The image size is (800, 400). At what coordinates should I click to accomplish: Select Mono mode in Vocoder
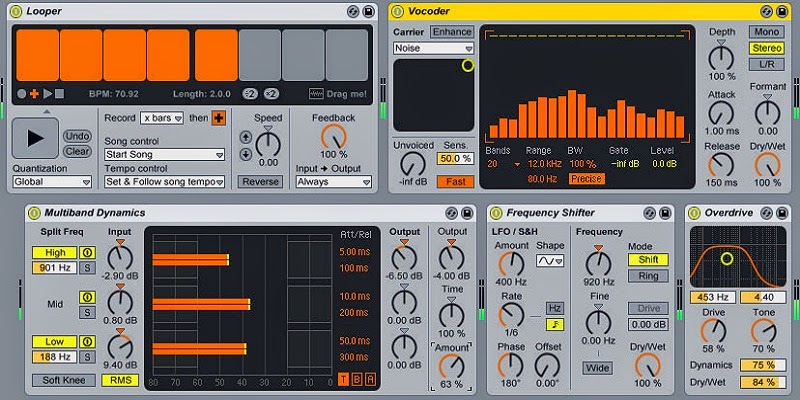[x=766, y=32]
